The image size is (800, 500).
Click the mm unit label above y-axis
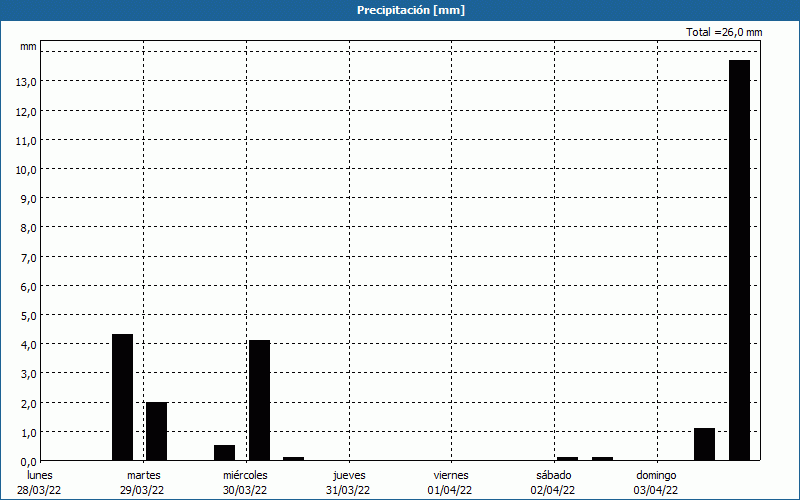coord(28,46)
